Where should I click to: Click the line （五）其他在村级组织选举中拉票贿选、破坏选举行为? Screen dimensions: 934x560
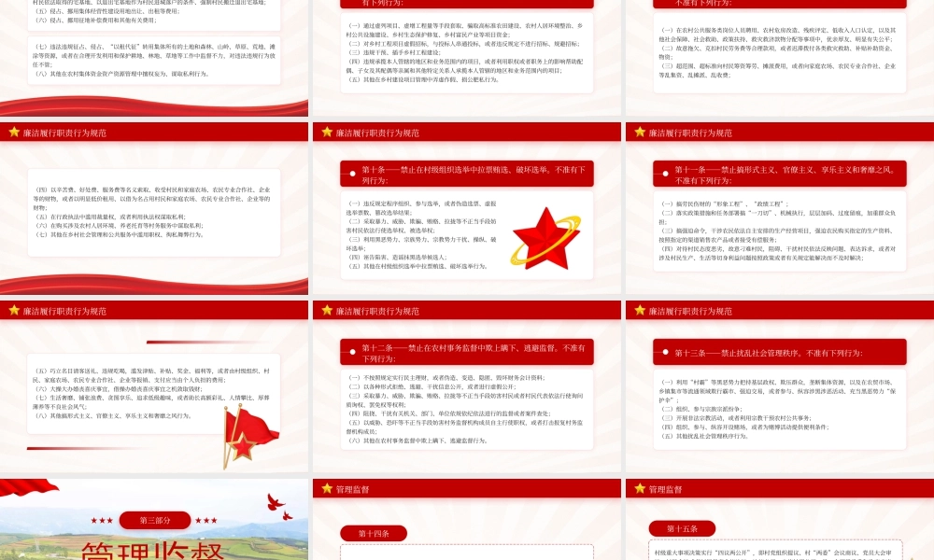click(x=417, y=267)
